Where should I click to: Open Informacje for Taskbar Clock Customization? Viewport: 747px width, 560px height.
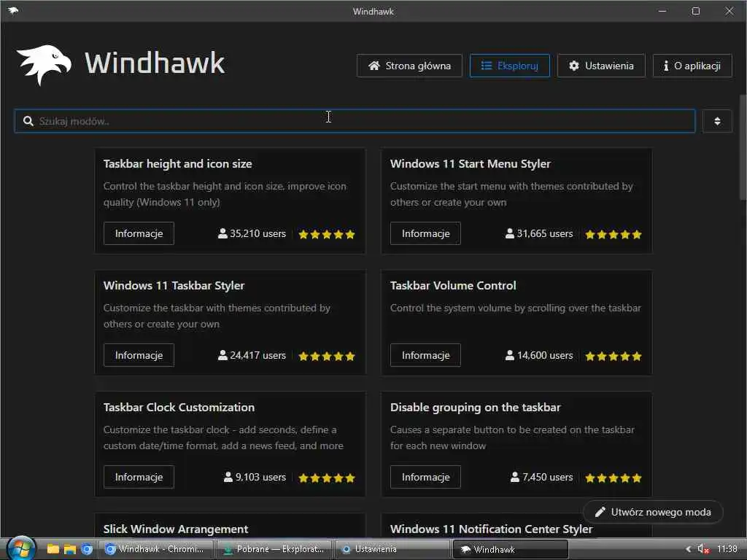pos(139,477)
